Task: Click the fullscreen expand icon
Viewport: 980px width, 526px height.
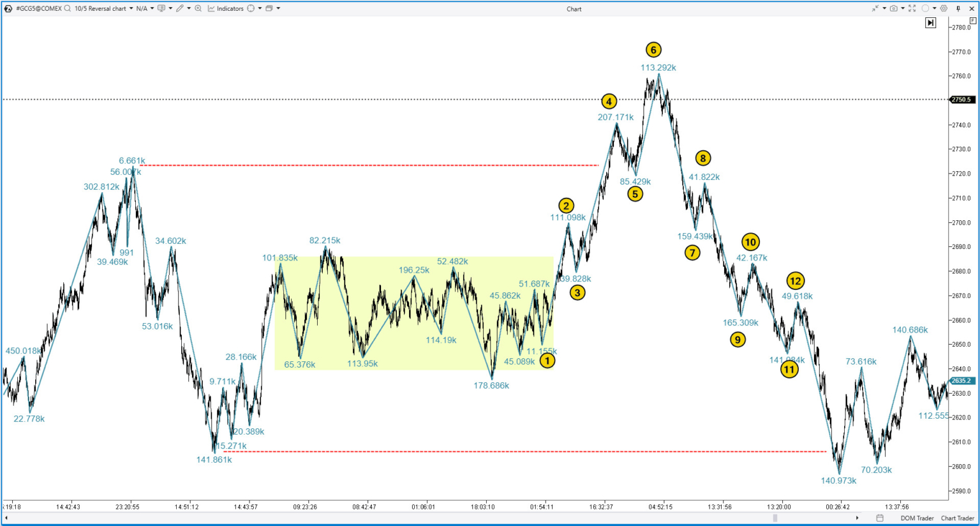Action: point(912,8)
